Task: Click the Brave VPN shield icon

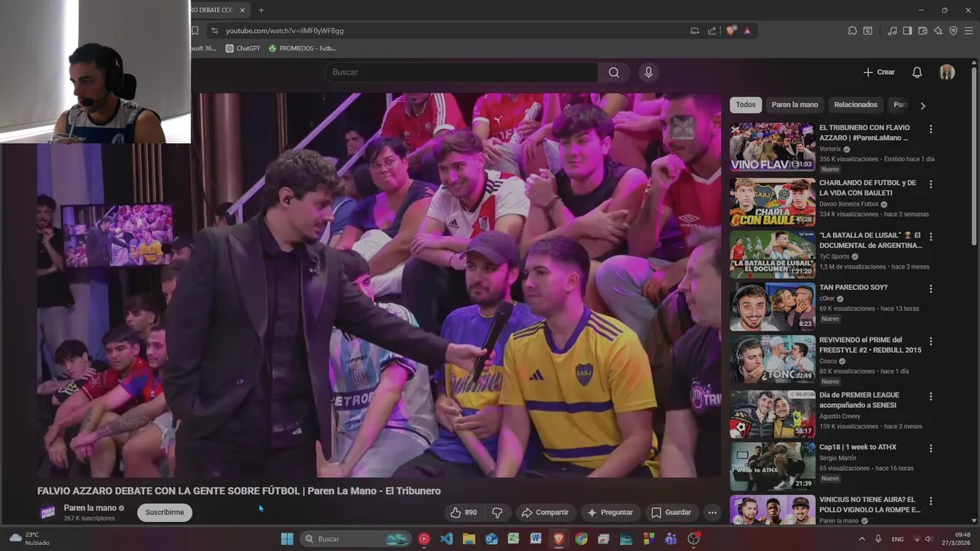Action: click(953, 31)
